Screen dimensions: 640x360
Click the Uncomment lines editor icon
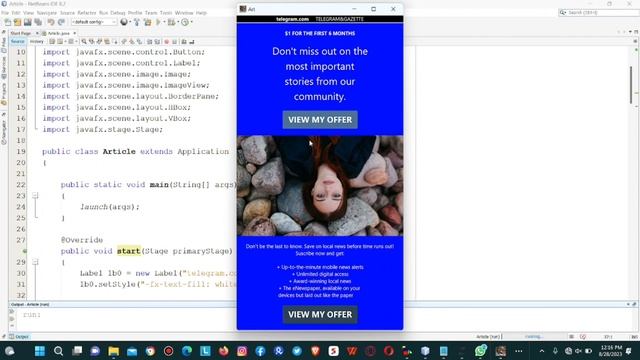(191, 41)
